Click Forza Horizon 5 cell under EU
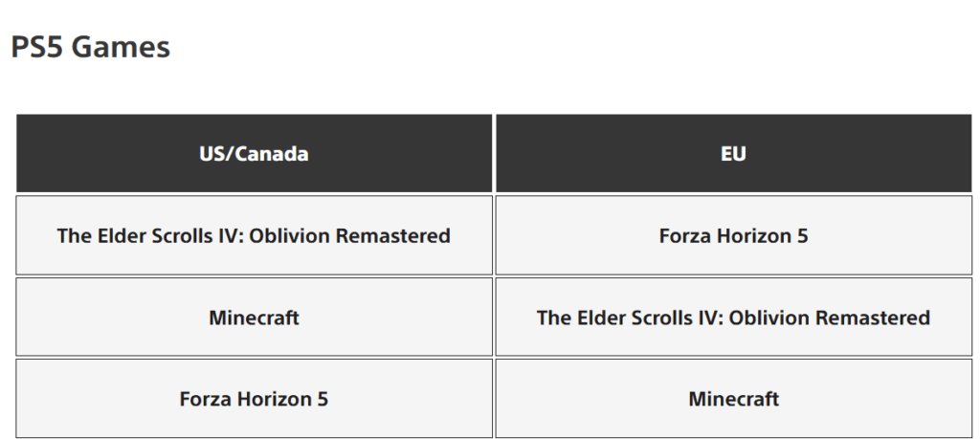Image resolution: width=980 pixels, height=439 pixels. pos(734,235)
